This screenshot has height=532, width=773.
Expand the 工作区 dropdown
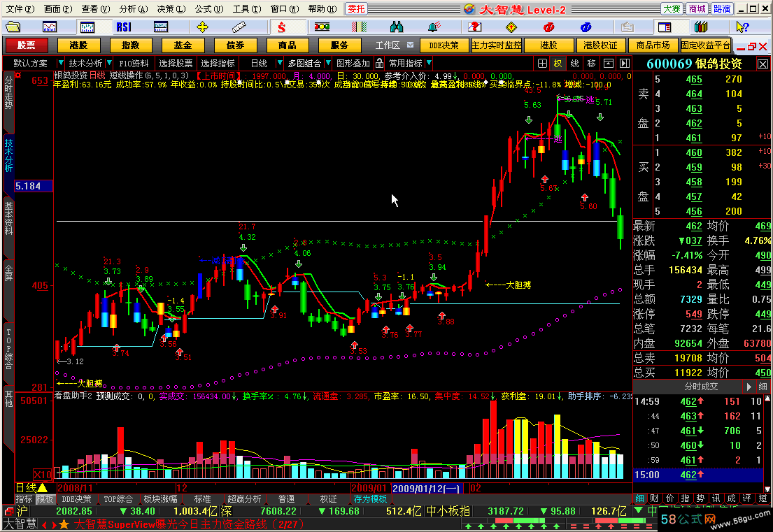(410, 45)
